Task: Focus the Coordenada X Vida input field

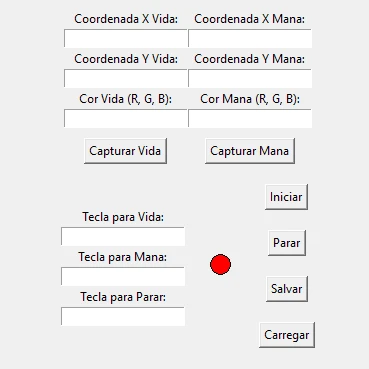Action: [126, 38]
